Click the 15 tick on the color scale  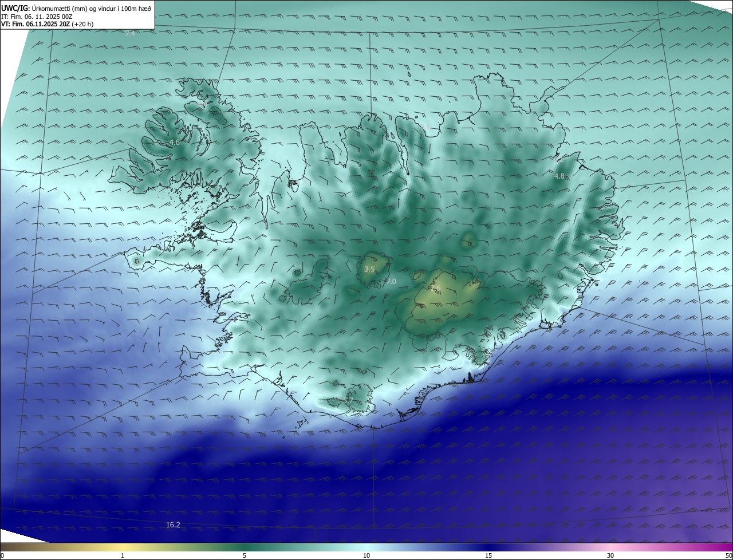[488, 555]
